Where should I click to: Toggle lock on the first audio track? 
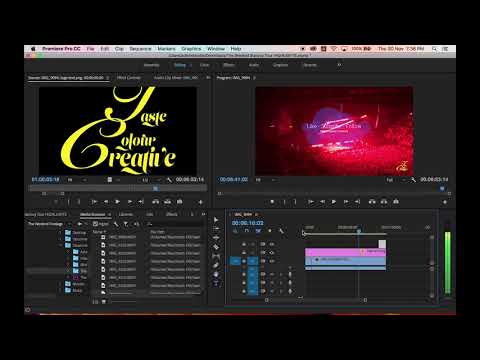244,274
